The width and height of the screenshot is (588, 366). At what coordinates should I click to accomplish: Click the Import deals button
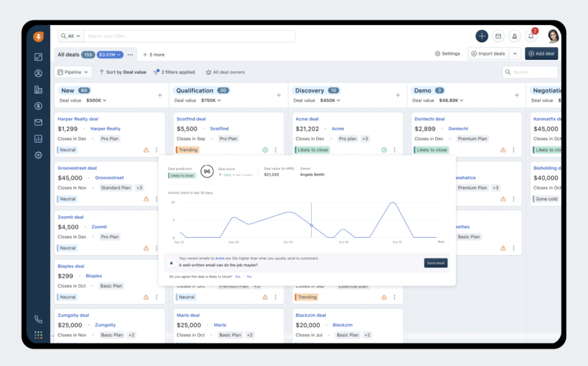click(488, 54)
